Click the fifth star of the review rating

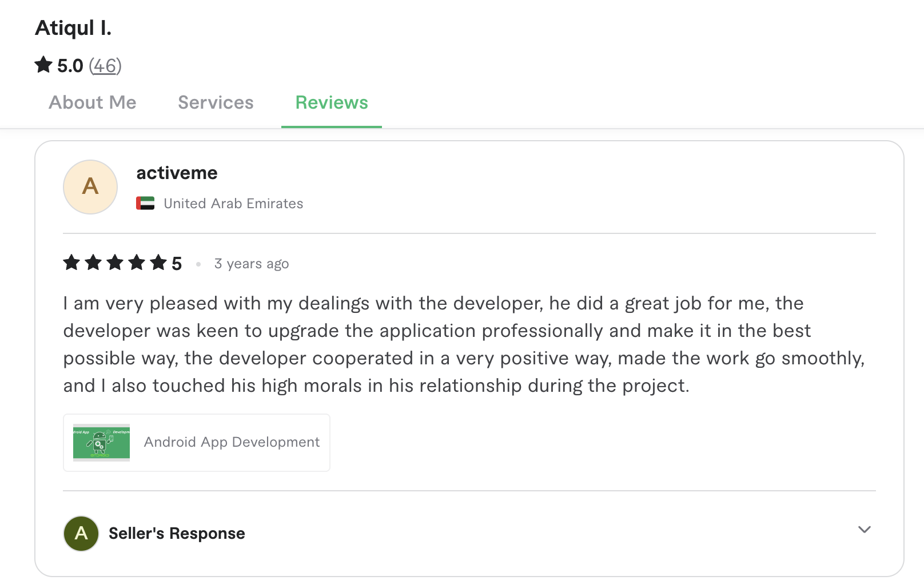point(158,263)
